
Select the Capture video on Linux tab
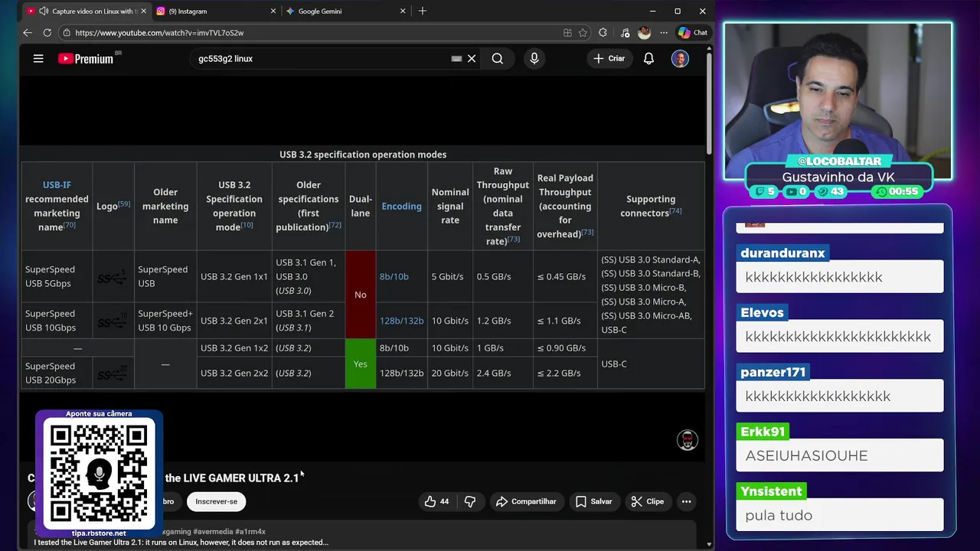tap(88, 11)
